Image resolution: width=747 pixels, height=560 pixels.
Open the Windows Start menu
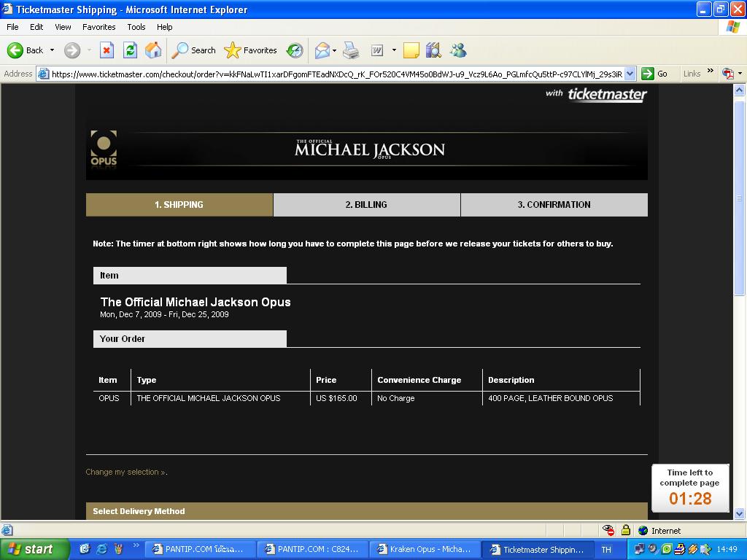tap(35, 549)
